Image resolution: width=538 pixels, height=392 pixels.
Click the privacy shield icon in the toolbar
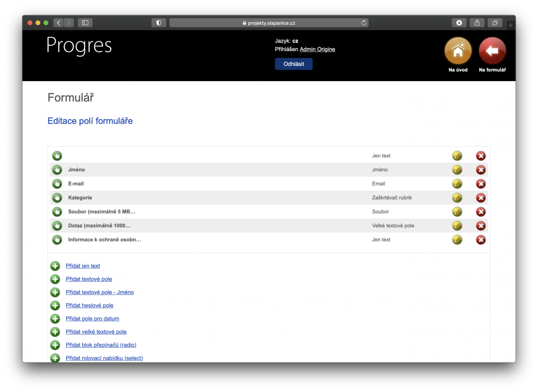click(x=159, y=22)
